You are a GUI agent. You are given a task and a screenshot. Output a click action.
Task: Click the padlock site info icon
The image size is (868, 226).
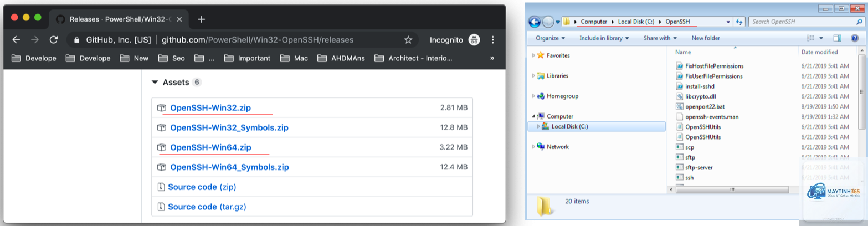tap(77, 40)
